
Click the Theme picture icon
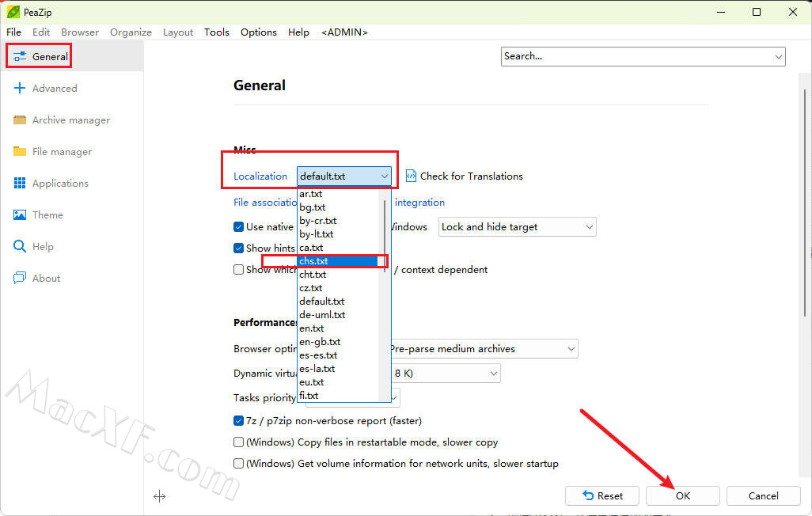[x=20, y=214]
